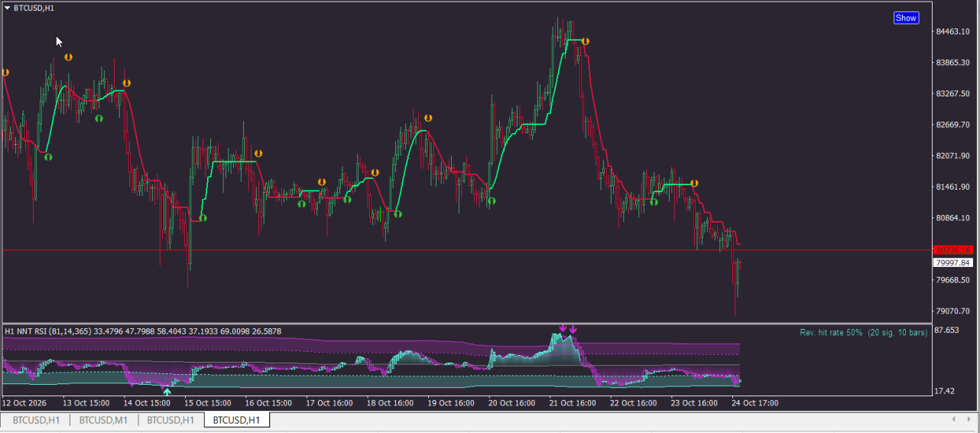Click the orange marker near 81461.90 on 23 Oct
The height and width of the screenshot is (433, 980).
point(695,184)
